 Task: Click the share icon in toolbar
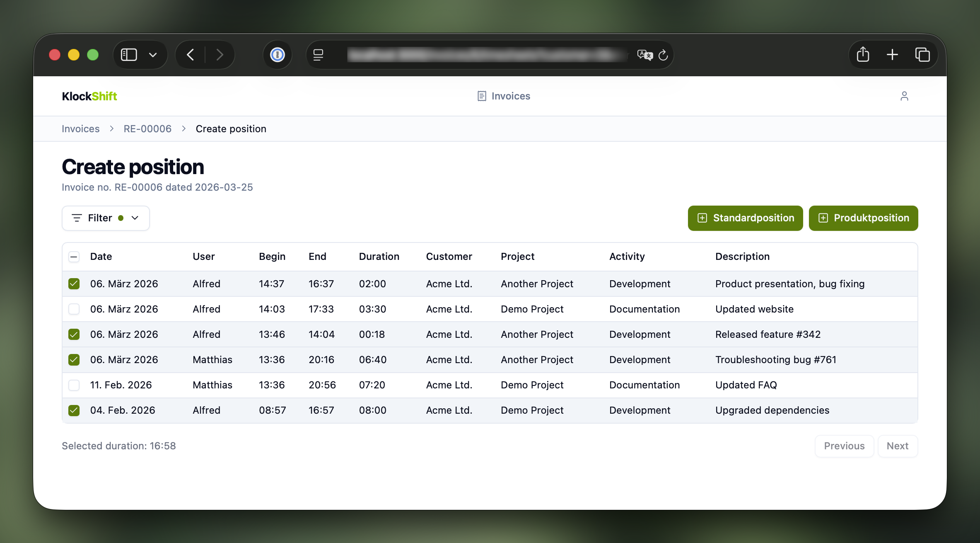(x=863, y=54)
